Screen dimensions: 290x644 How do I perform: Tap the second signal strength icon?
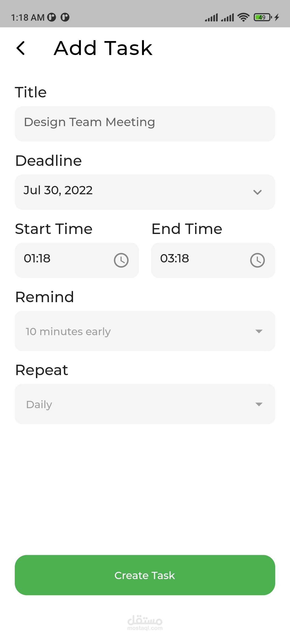[227, 18]
